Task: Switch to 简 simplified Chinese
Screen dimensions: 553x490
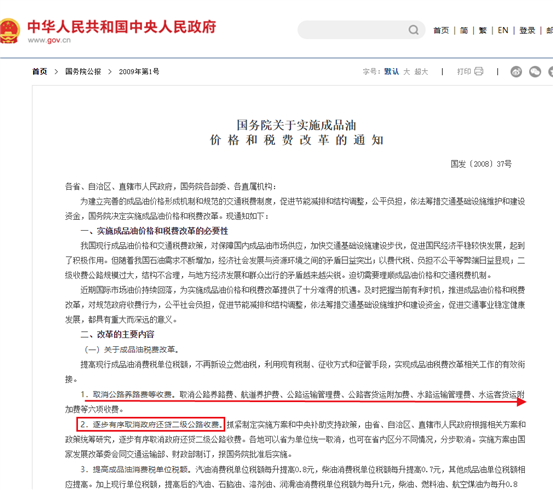Action: coord(464,30)
